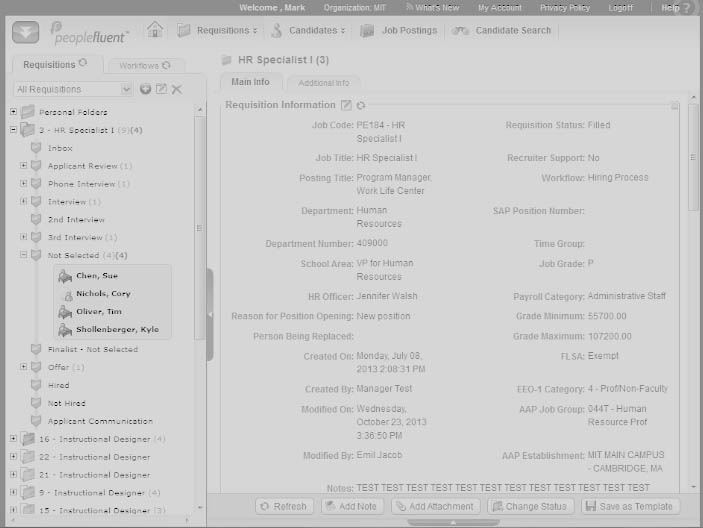703x528 pixels.
Task: Click the Help question mark icon
Action: [687, 8]
